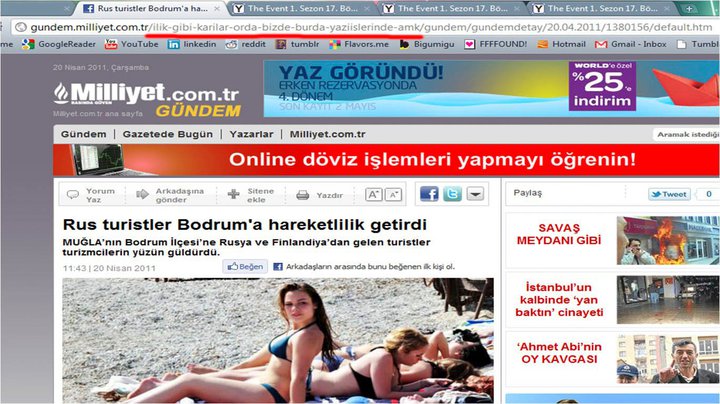720x404 pixels.
Task: Expand more sharing options dropdown arrow
Action: tap(475, 194)
